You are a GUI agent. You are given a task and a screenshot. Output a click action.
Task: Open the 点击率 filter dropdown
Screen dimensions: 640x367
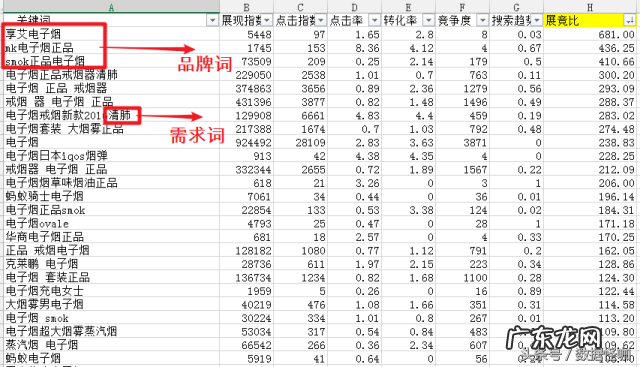tap(375, 20)
